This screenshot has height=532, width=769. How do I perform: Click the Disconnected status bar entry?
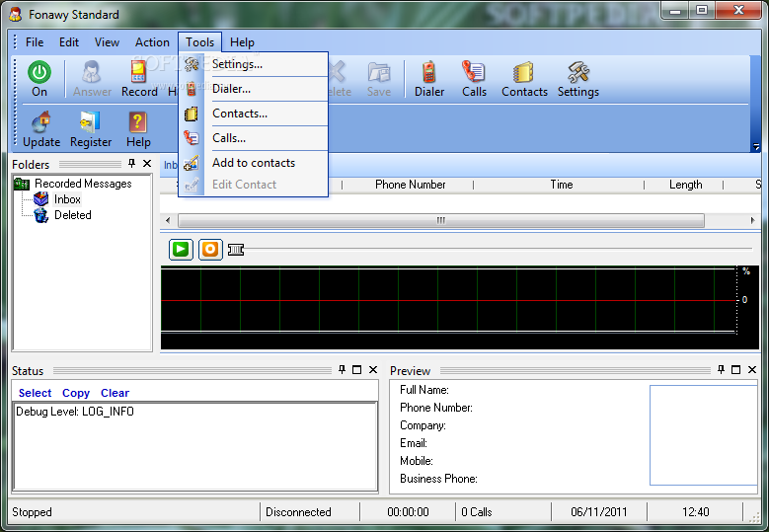298,512
